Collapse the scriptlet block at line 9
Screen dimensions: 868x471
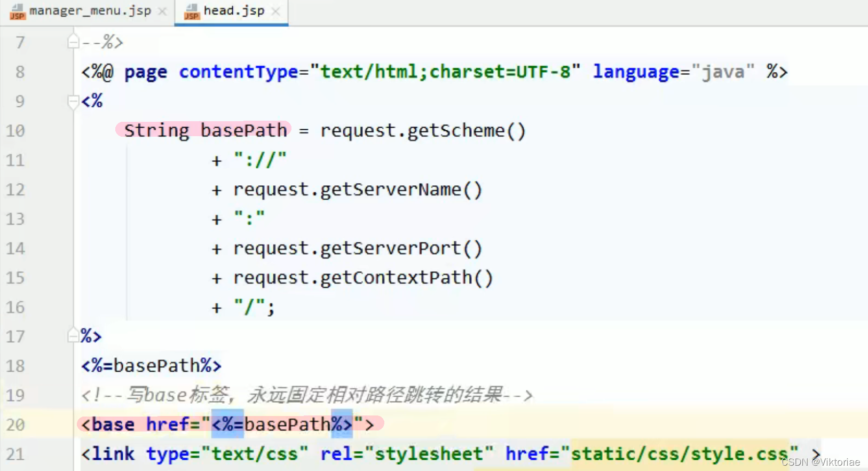point(74,101)
